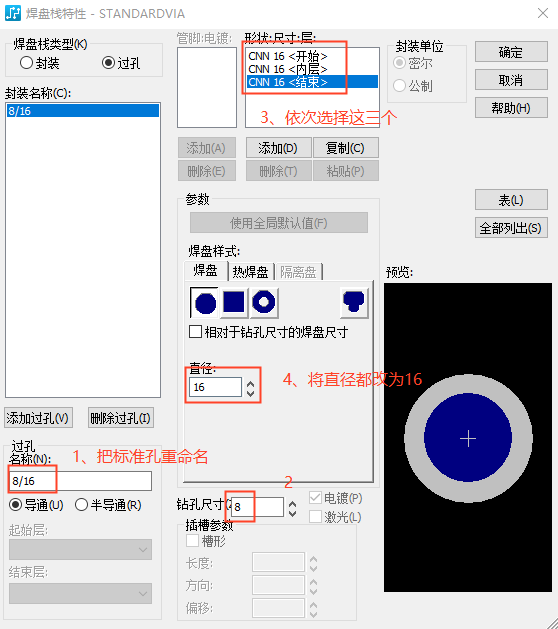Switch to the 焊盘 tab
This screenshot has height=629, width=558.
(205, 271)
